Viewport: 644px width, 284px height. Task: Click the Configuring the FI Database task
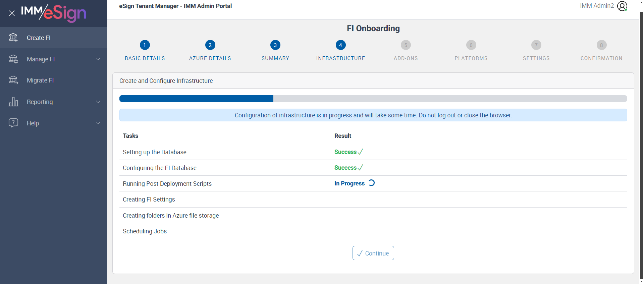(x=160, y=168)
